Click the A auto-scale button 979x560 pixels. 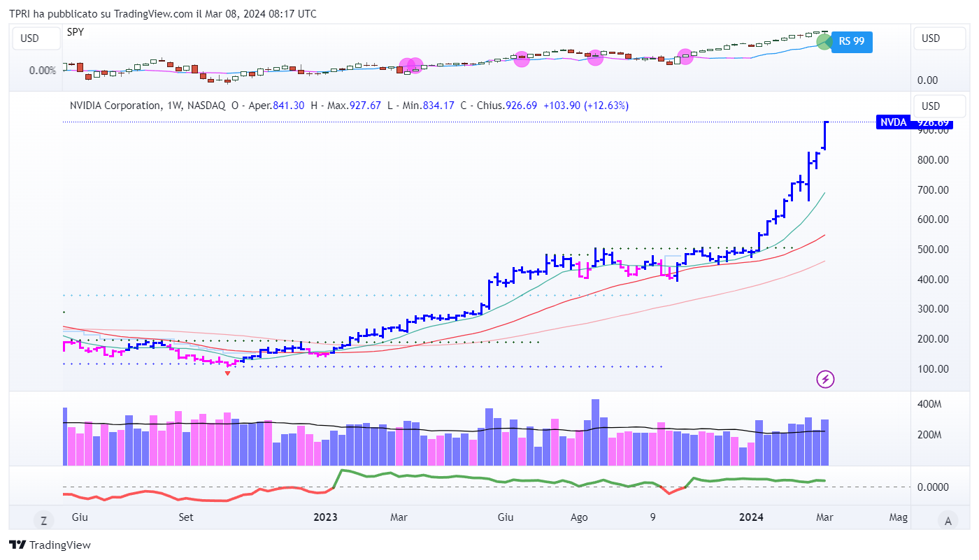click(948, 519)
